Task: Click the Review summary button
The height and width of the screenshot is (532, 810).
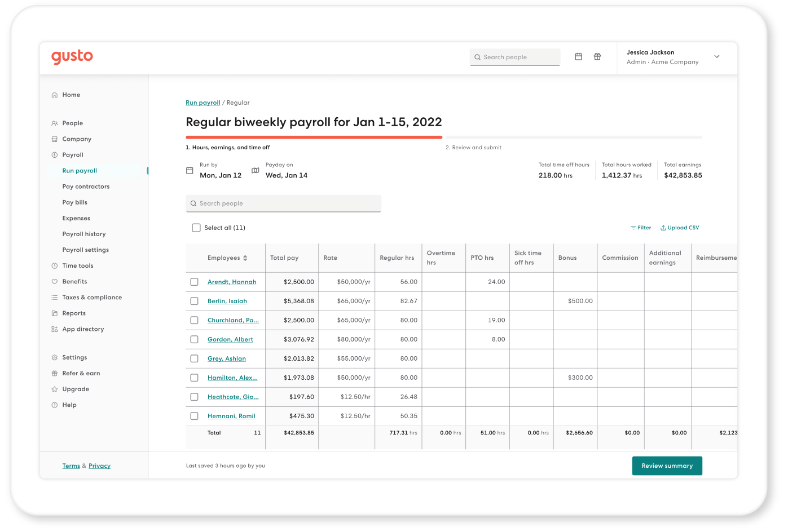Action: [x=667, y=466]
